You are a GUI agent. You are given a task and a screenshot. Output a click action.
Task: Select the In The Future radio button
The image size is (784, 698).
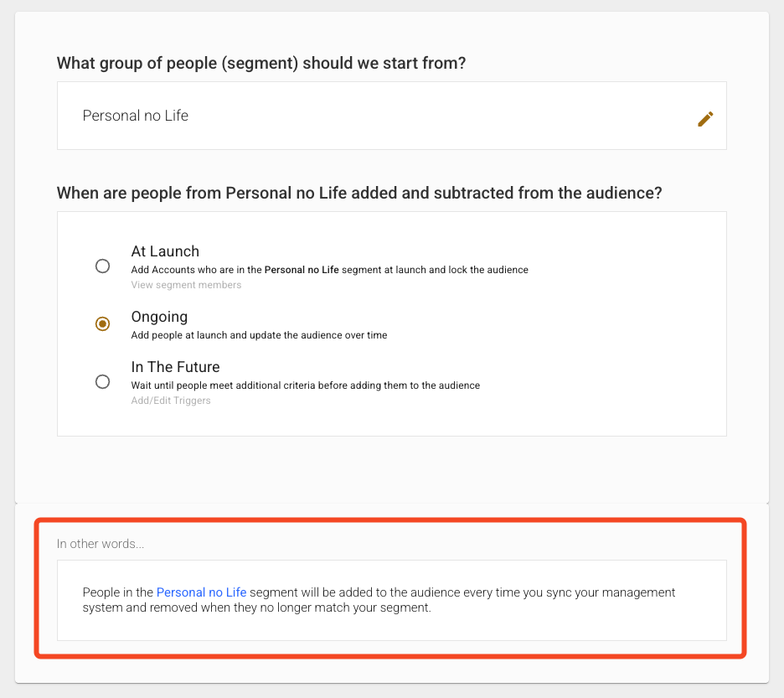click(102, 381)
